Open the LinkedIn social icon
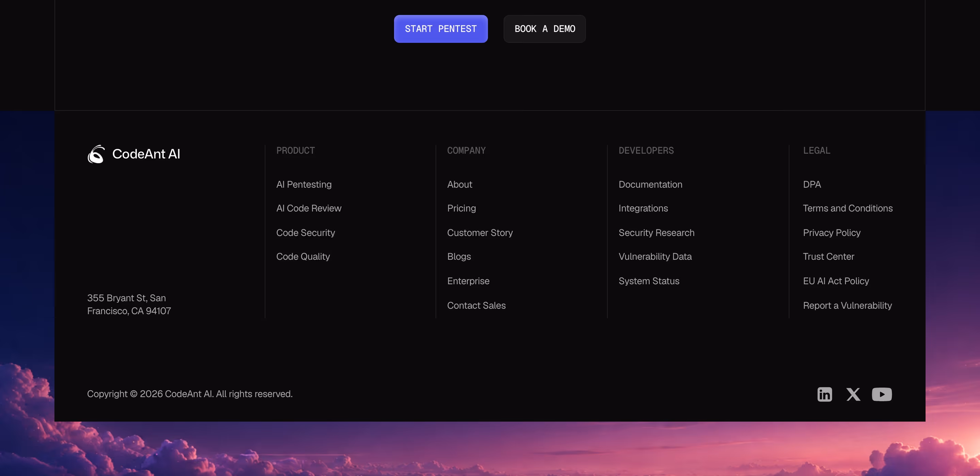Screen dimensions: 980x476 click(x=824, y=394)
